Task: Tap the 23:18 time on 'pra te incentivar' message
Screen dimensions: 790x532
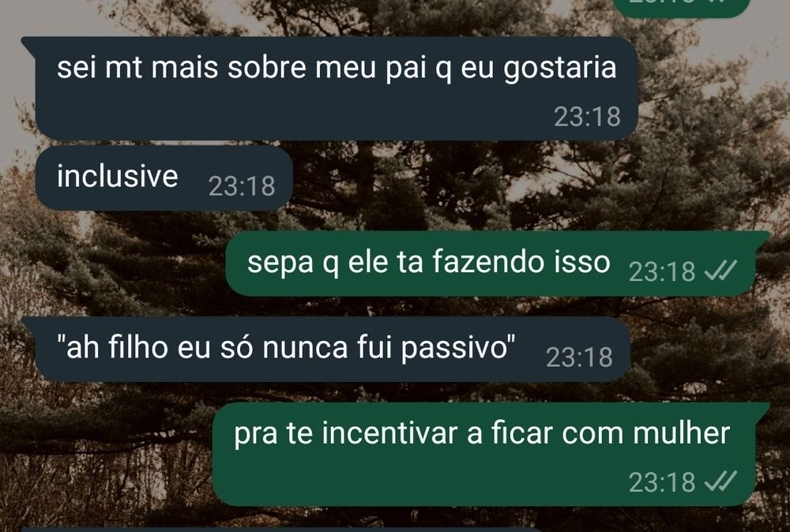Action: click(x=662, y=482)
